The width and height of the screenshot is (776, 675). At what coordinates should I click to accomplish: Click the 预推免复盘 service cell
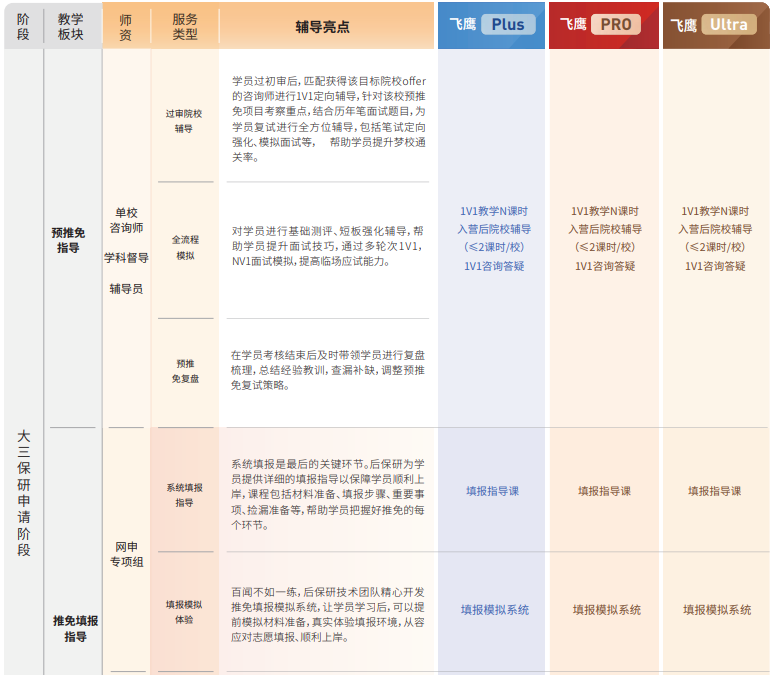(x=185, y=371)
